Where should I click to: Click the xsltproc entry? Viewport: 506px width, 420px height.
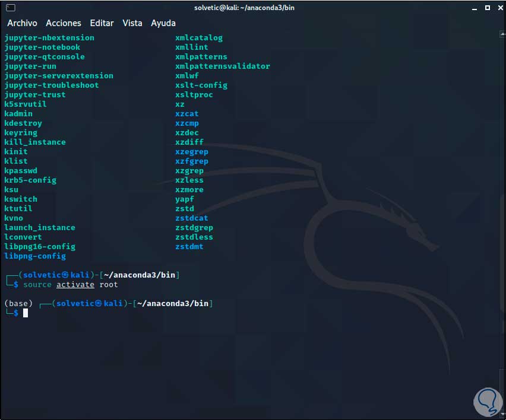194,95
